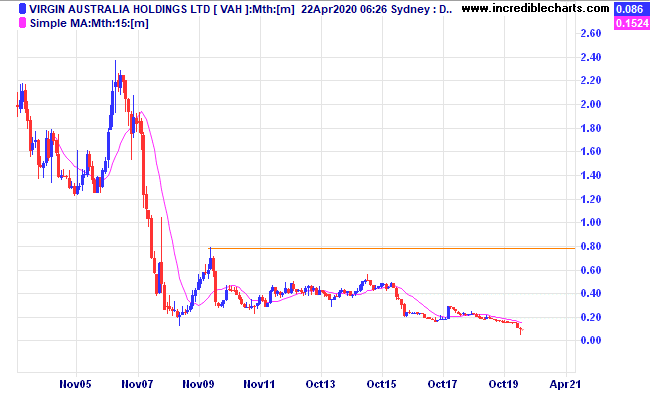Screen dimensions: 651x395
Task: Click the 1.80 price axis label
Action: pyautogui.click(x=591, y=128)
